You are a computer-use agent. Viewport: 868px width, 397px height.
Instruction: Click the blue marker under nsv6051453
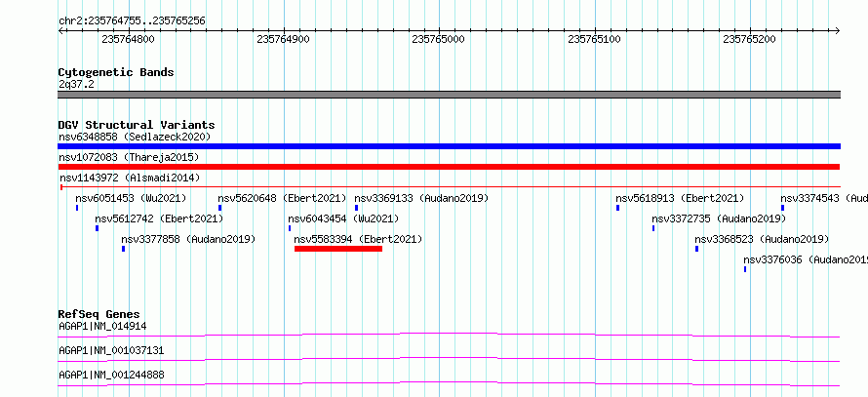pyautogui.click(x=77, y=208)
